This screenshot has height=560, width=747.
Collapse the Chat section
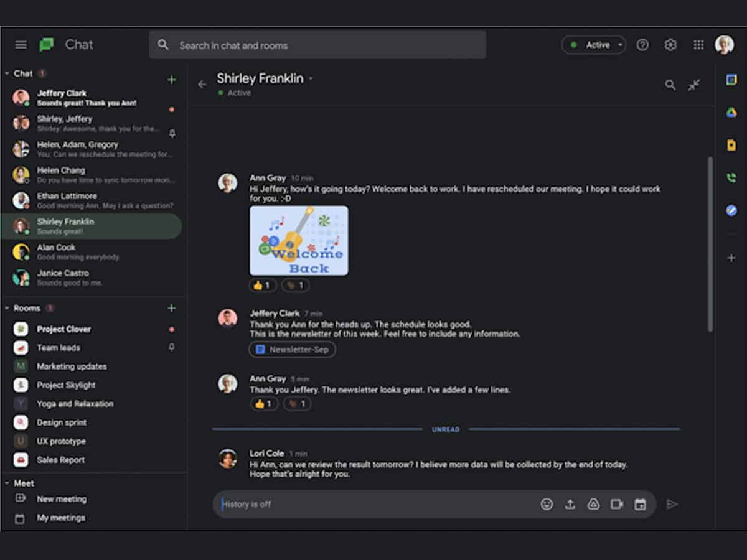click(7, 73)
